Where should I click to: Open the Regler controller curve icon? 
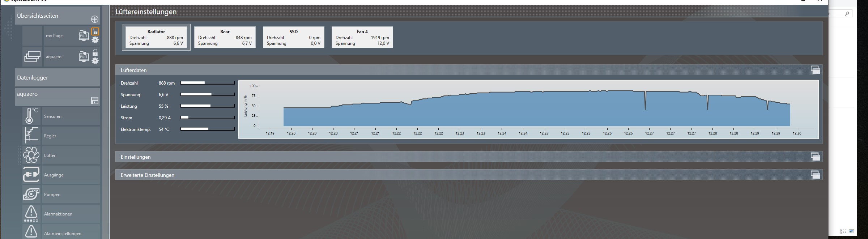[31, 136]
